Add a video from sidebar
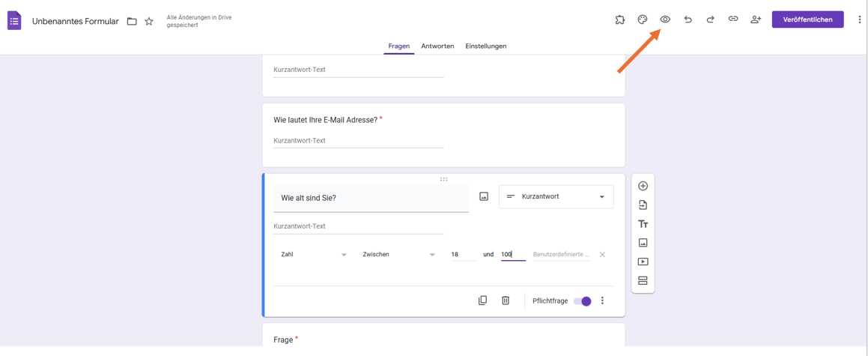 pos(643,262)
